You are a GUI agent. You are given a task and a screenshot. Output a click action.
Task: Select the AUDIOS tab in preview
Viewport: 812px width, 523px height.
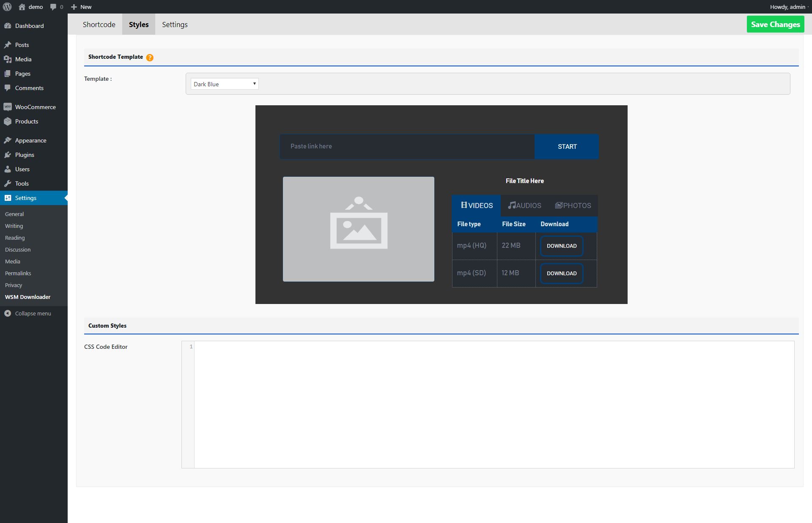point(524,205)
